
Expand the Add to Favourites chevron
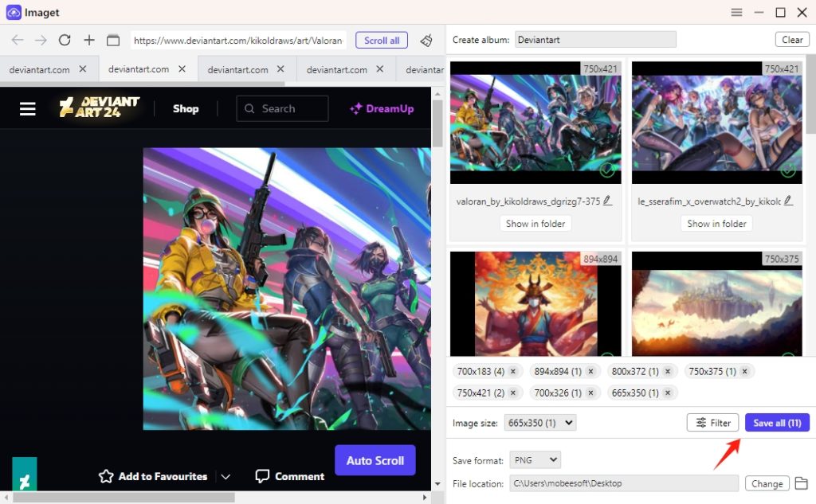226,475
